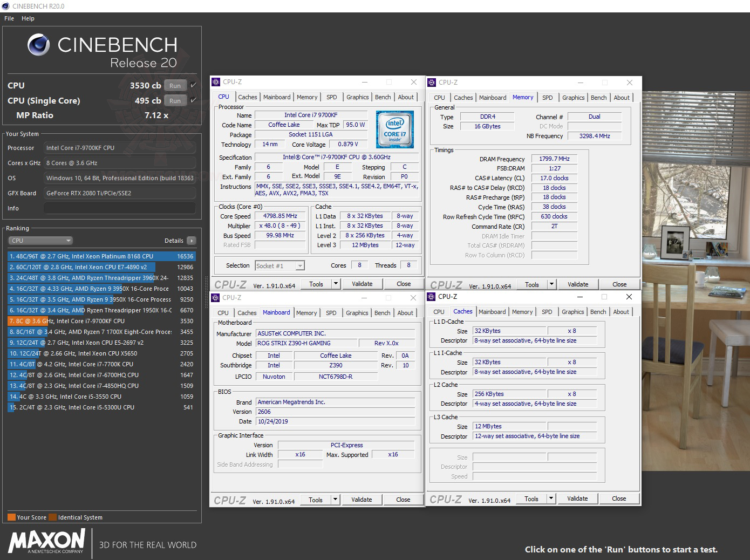Click the CPU-Z app icon in top-left CPU window
Screen dimensions: 750x560
(x=216, y=82)
